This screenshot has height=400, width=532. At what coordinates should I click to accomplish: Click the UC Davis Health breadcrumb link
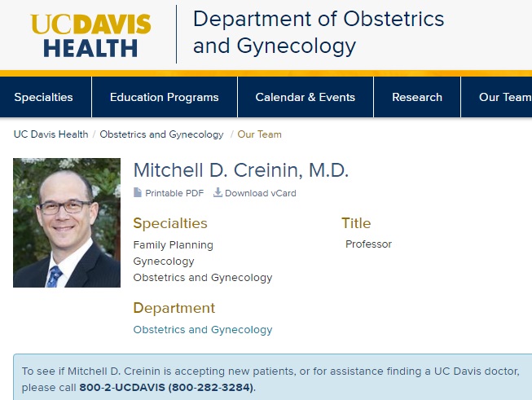tap(51, 134)
